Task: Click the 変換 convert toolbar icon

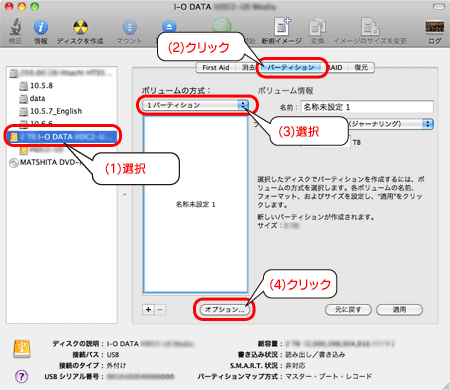Action: pos(317,27)
